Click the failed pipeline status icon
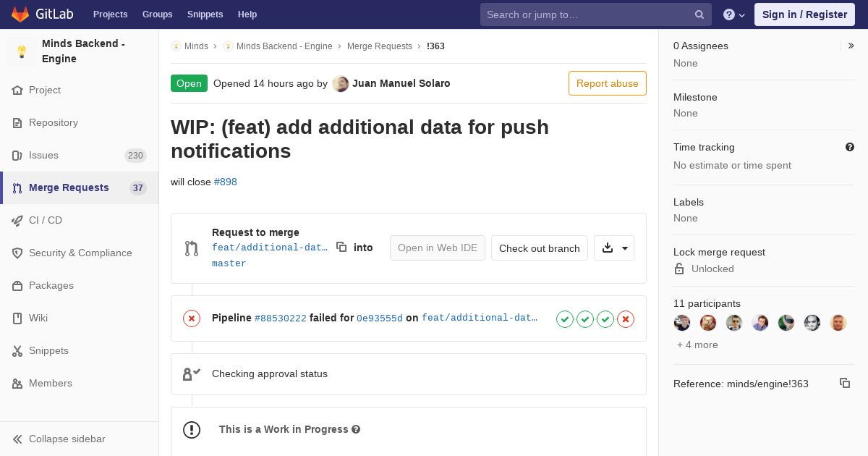The height and width of the screenshot is (456, 868). tap(192, 318)
